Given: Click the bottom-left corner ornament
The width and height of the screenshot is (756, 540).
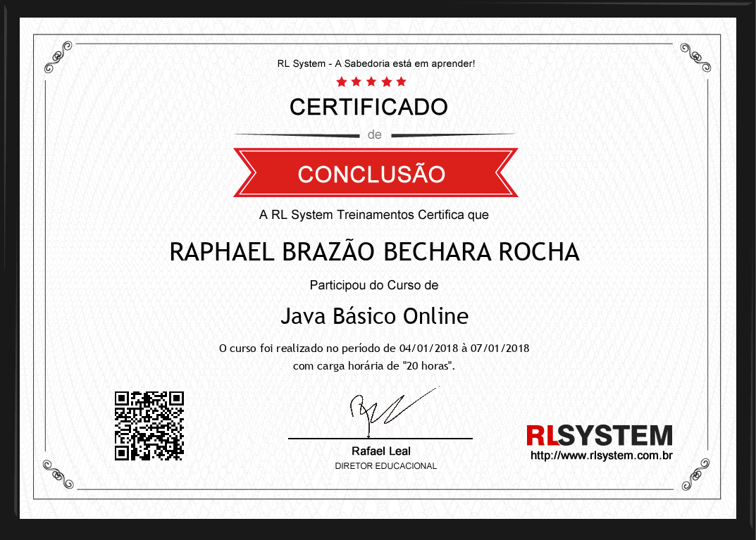Looking at the screenshot, I should point(58,472).
